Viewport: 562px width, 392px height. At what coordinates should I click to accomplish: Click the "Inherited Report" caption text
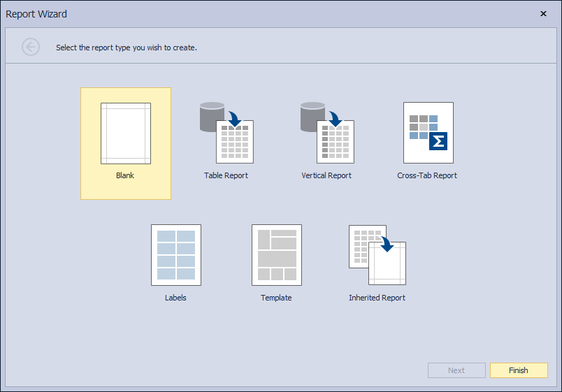tap(377, 298)
